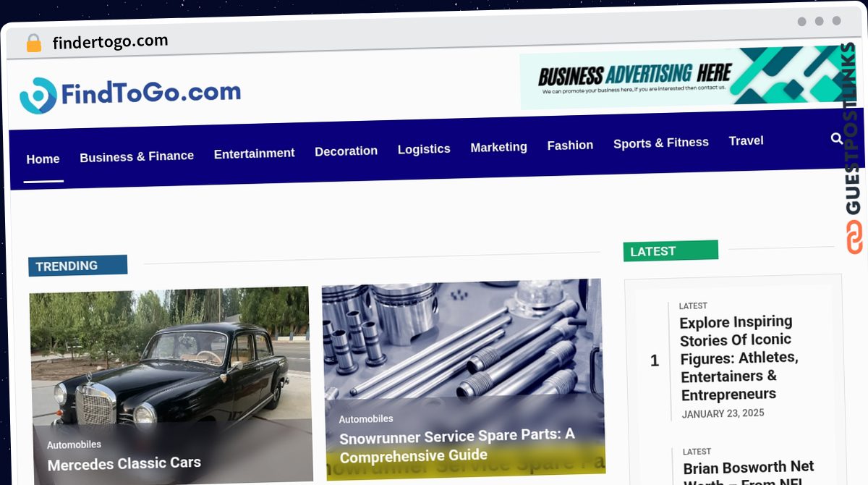This screenshot has width=868, height=485.
Task: Go to the Entertainment section
Action: (255, 153)
